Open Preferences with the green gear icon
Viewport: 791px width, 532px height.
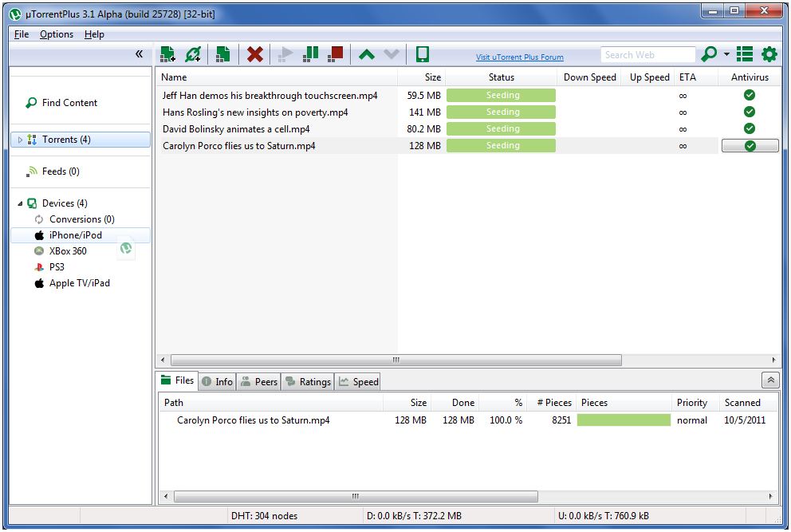(x=769, y=54)
